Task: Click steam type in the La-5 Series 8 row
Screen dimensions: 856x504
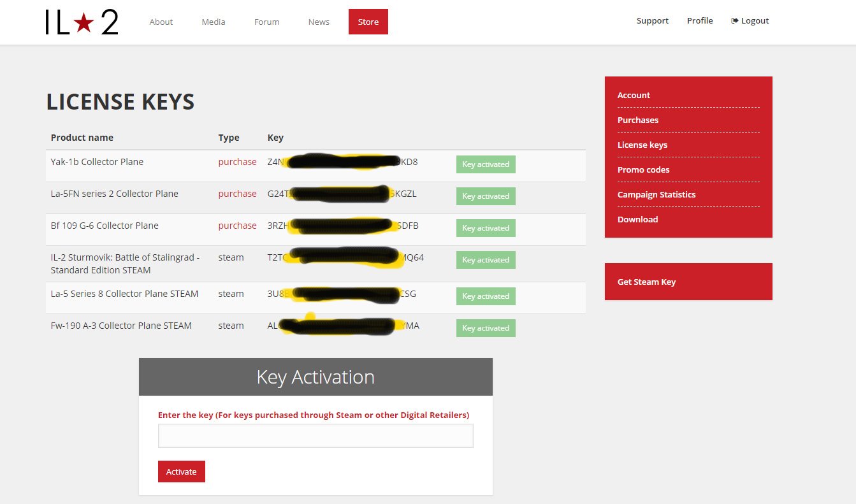Action: point(231,294)
